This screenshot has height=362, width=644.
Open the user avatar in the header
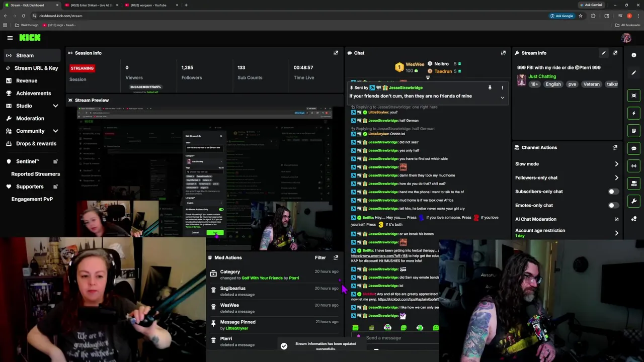click(x=626, y=38)
